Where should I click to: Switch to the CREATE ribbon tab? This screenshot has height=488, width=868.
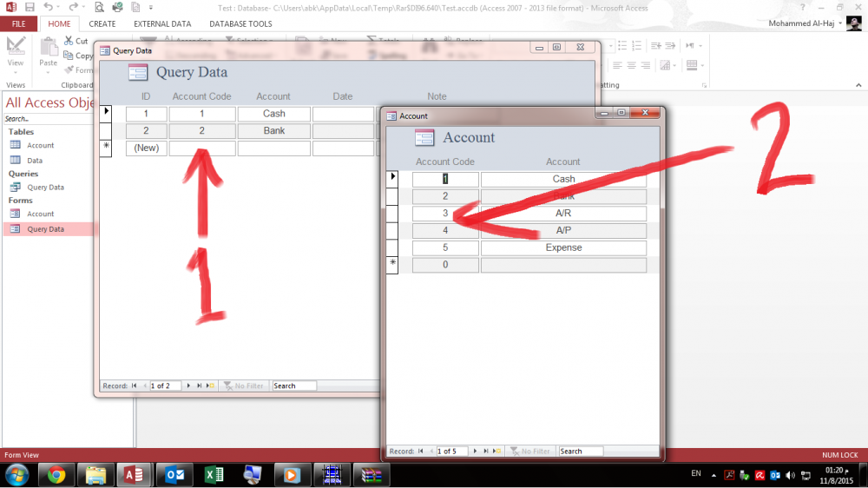[x=102, y=23]
